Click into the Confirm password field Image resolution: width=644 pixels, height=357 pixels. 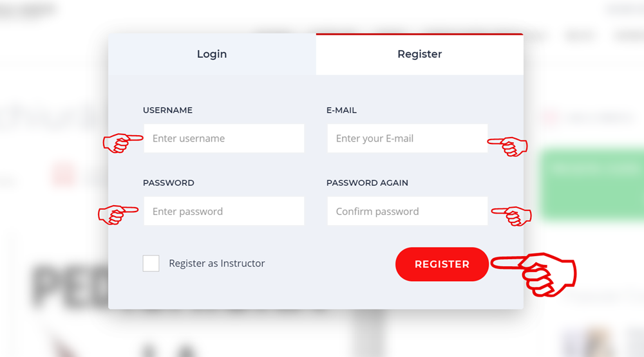click(408, 211)
